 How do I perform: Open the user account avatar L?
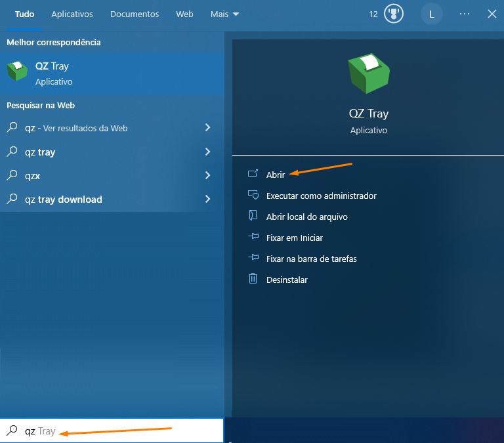pos(432,14)
